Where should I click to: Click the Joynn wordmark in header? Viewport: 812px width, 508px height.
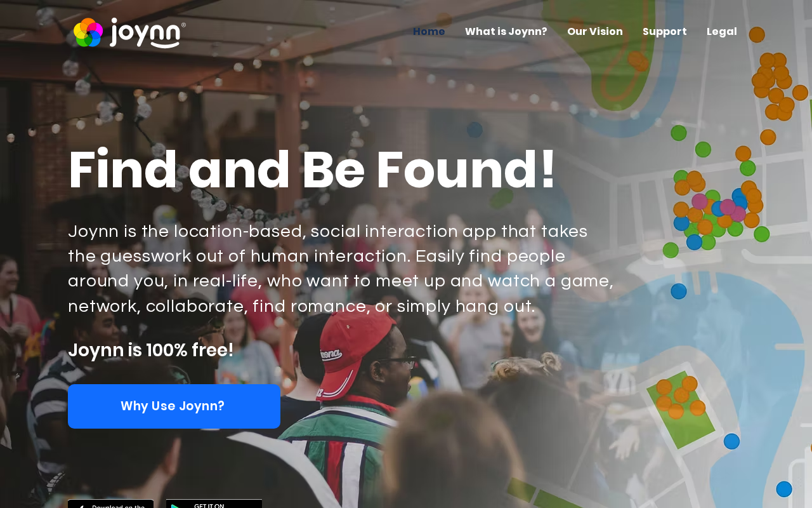click(147, 32)
